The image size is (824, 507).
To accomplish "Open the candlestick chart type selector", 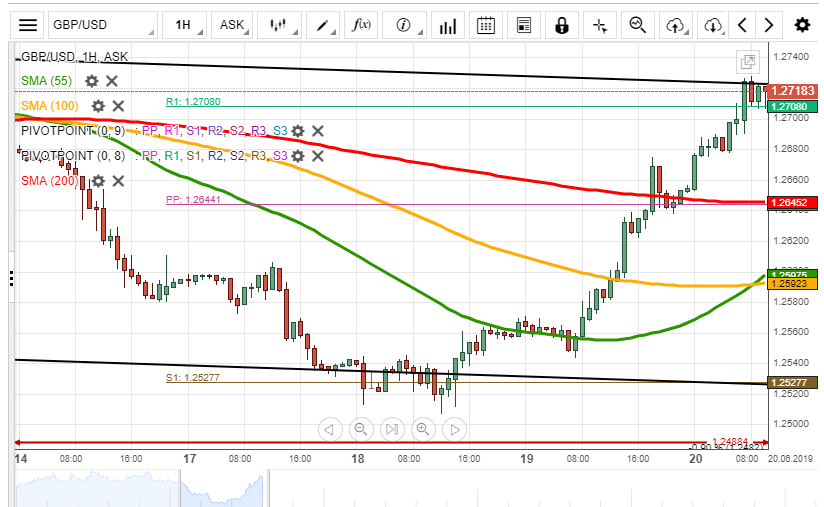I will tap(279, 25).
